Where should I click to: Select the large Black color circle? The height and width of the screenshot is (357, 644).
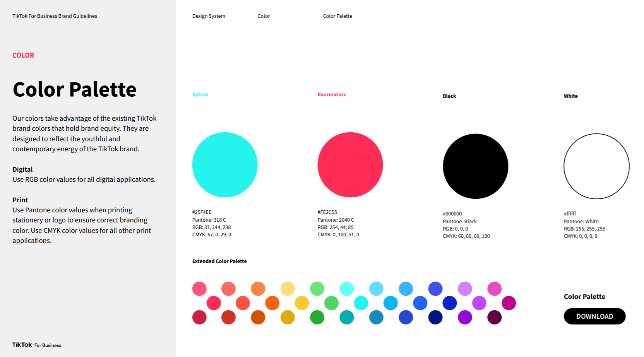pos(476,166)
